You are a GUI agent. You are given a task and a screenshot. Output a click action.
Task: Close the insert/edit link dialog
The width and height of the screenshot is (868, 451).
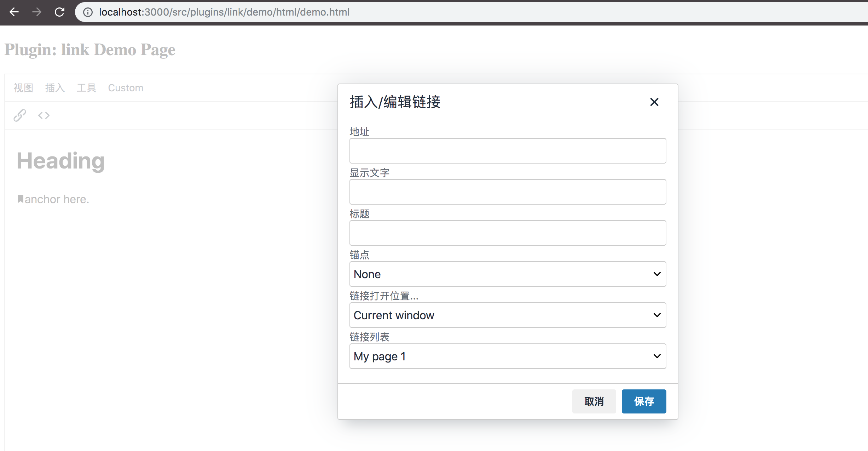(x=654, y=102)
